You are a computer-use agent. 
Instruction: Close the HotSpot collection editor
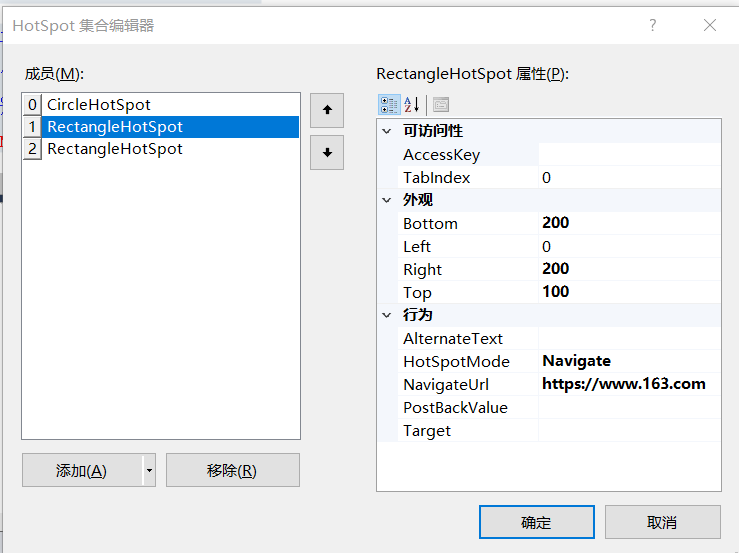click(710, 26)
